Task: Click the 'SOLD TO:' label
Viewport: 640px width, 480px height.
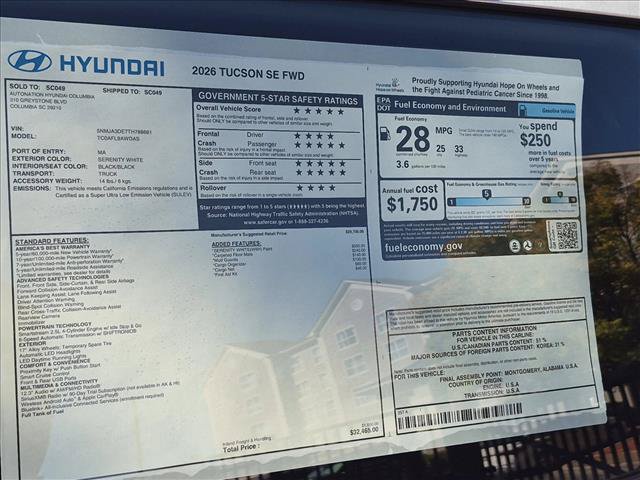Action: click(x=25, y=87)
